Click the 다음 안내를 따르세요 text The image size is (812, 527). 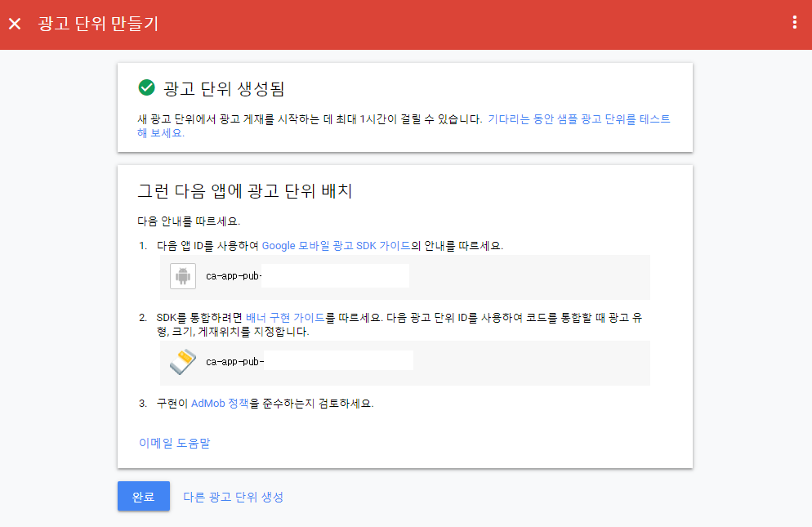coord(189,221)
